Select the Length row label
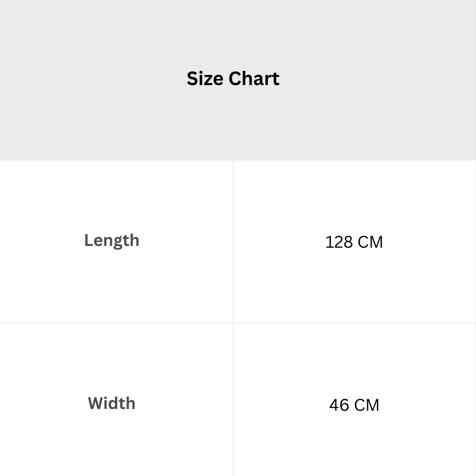 point(112,241)
